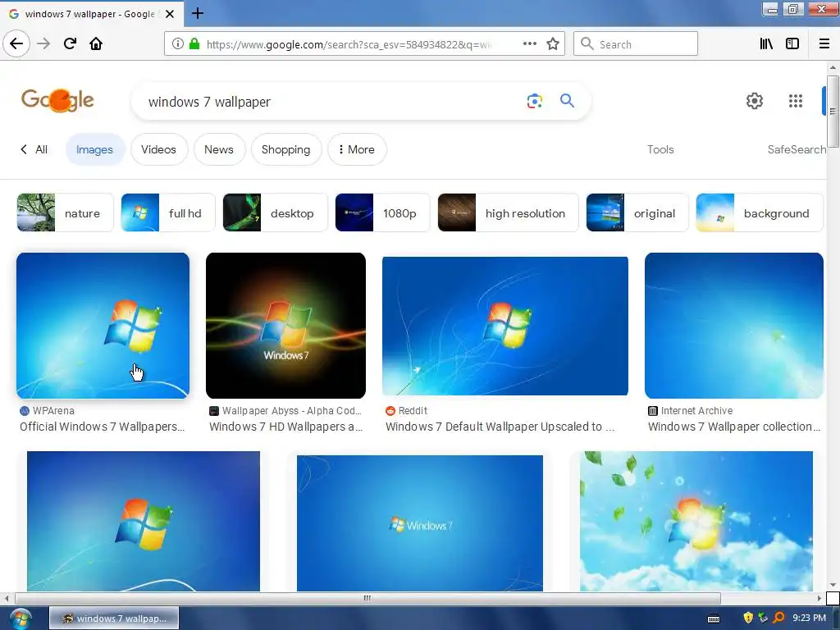This screenshot has height=630, width=840.
Task: Open Google quick settings gear
Action: click(x=755, y=101)
